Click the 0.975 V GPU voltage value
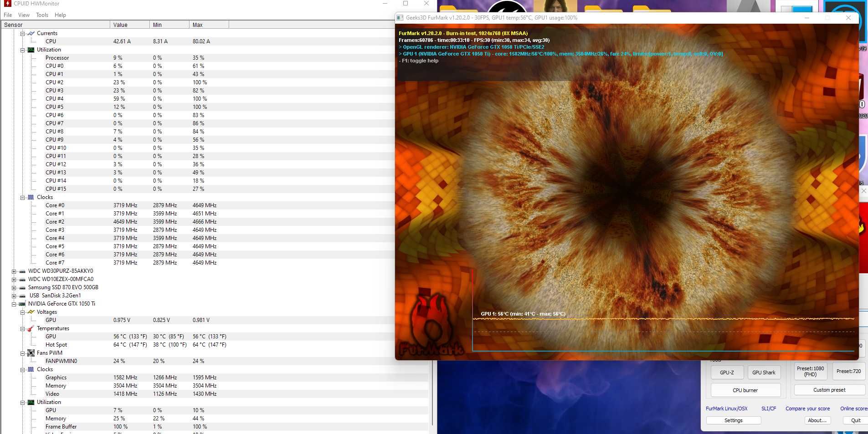The height and width of the screenshot is (434, 868). (x=122, y=320)
